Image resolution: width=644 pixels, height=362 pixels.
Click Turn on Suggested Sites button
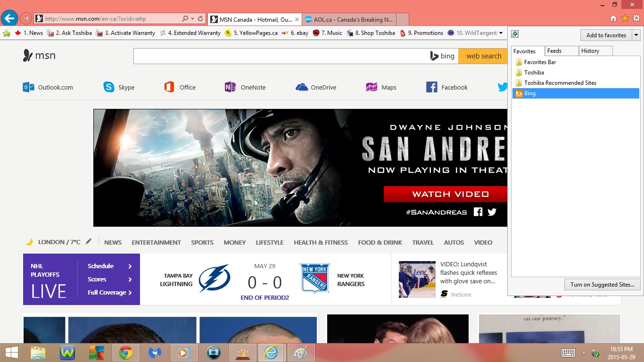602,284
